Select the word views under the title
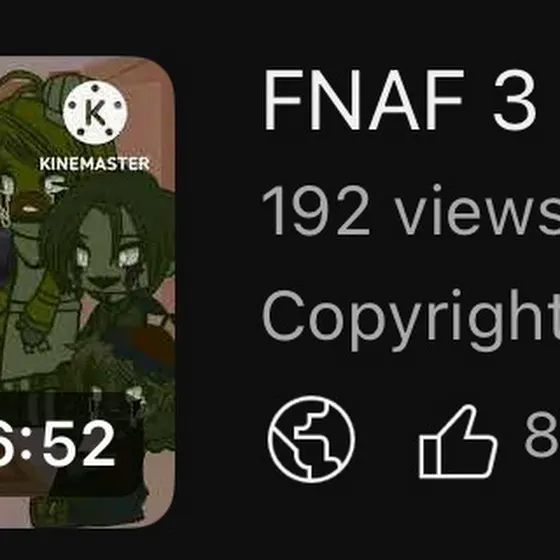The image size is (560, 560). click(x=478, y=210)
